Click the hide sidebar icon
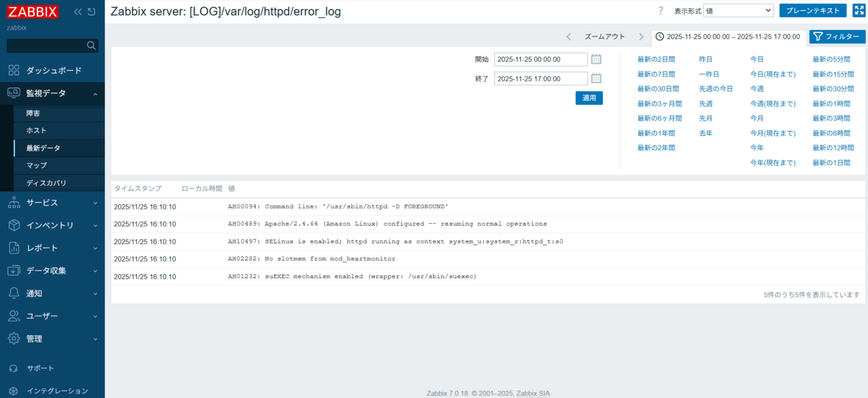Image resolution: width=868 pixels, height=398 pixels. (x=92, y=12)
